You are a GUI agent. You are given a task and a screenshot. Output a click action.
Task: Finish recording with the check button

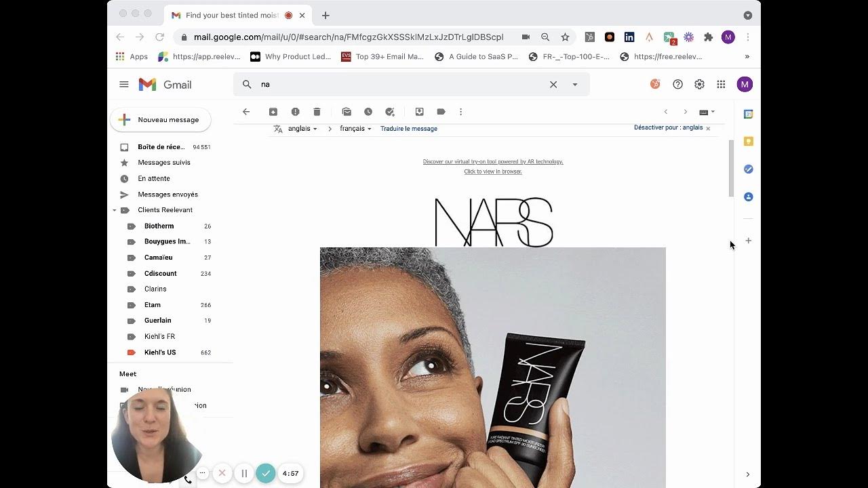tap(266, 473)
